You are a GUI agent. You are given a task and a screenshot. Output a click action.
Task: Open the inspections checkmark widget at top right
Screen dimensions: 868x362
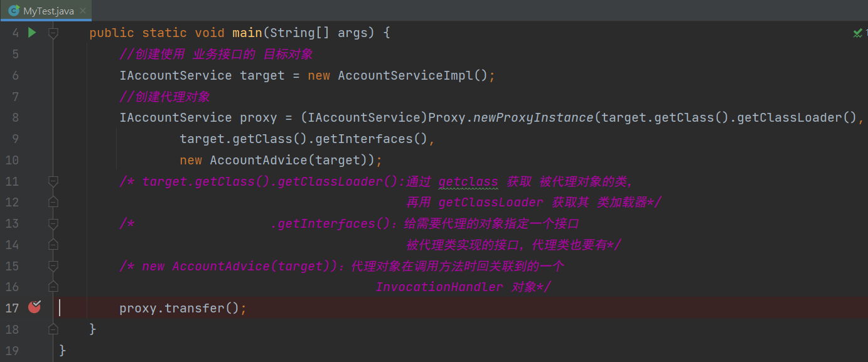[x=859, y=33]
